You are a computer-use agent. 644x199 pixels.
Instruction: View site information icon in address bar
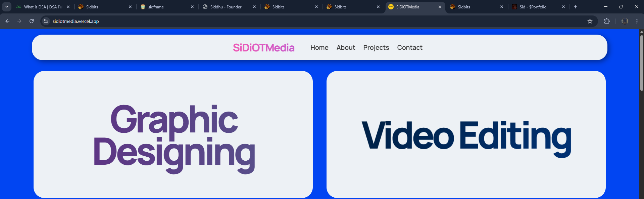tap(46, 21)
